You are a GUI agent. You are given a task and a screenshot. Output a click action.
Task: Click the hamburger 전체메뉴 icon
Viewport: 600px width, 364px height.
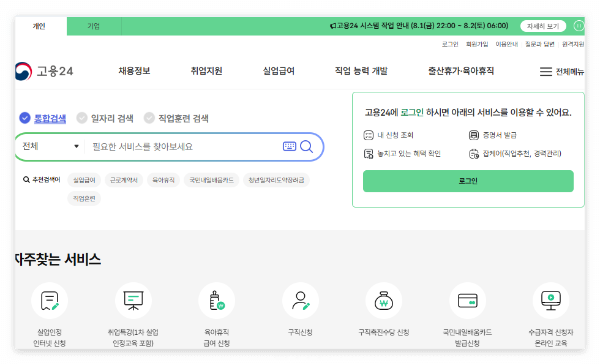546,72
